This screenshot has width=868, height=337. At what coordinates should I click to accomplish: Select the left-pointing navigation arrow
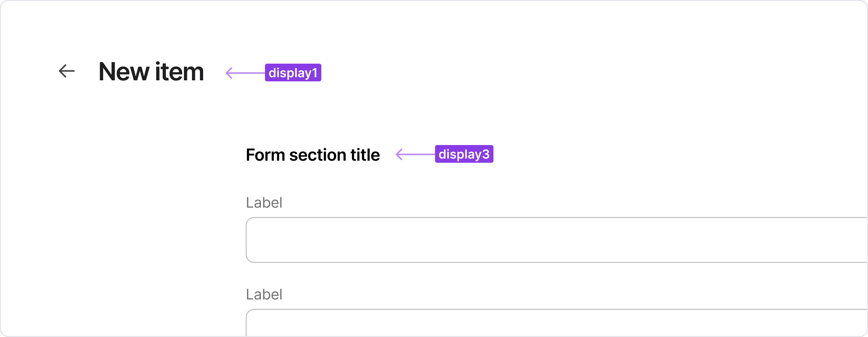coord(66,71)
